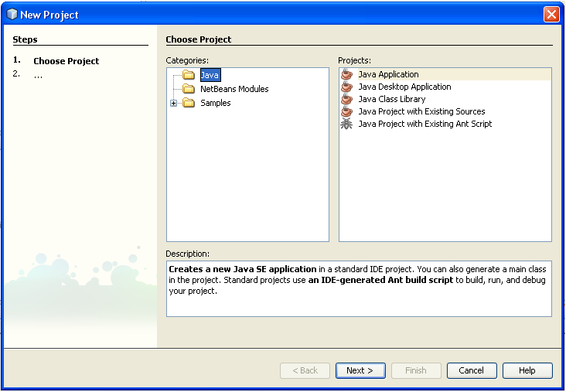This screenshot has height=392, width=566.
Task: Click the Existing Sources project coffee cup icon
Action: pos(346,111)
